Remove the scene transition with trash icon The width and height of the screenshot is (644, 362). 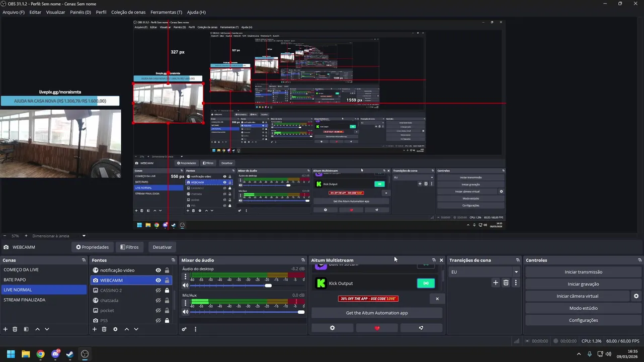[506, 283]
